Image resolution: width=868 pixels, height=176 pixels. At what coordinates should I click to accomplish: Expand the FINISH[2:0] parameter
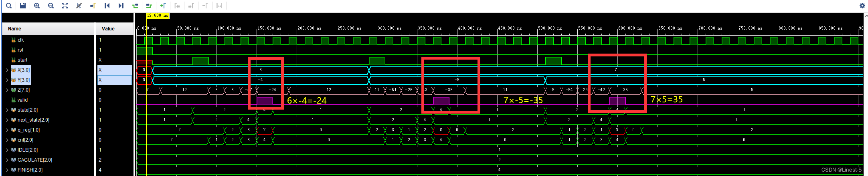tap(7, 170)
